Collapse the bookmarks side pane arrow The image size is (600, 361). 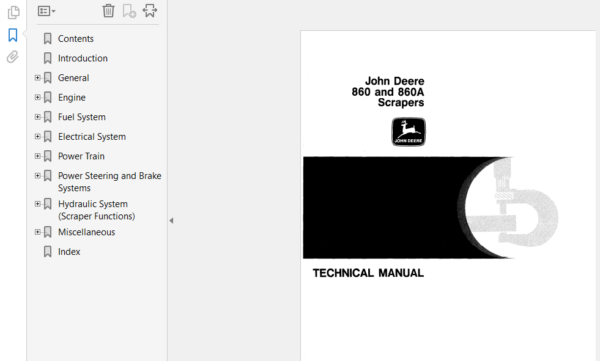171,221
